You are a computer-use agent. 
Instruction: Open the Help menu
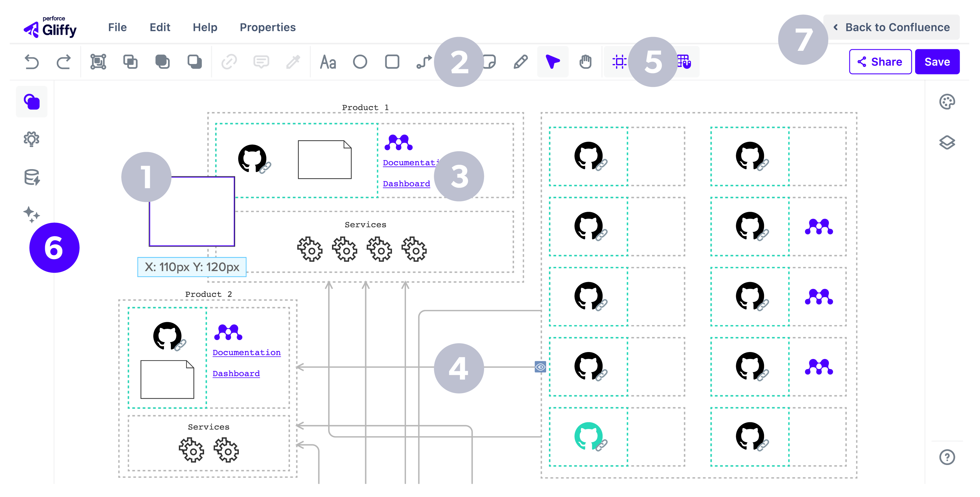tap(205, 27)
